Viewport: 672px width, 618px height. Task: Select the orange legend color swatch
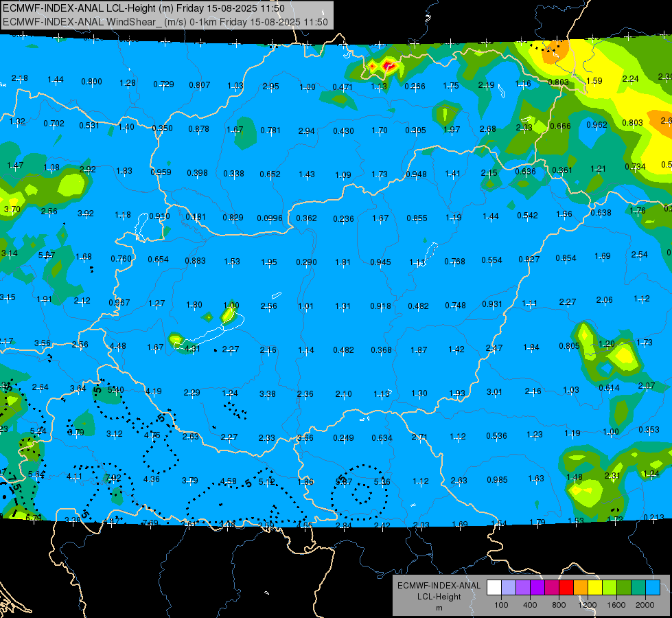pyautogui.click(x=581, y=588)
